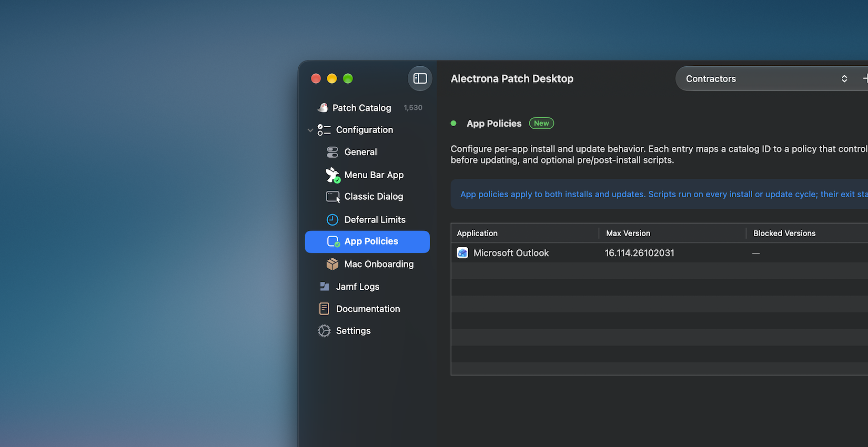Click the Microsoft Outlook app icon in table

[x=462, y=253]
